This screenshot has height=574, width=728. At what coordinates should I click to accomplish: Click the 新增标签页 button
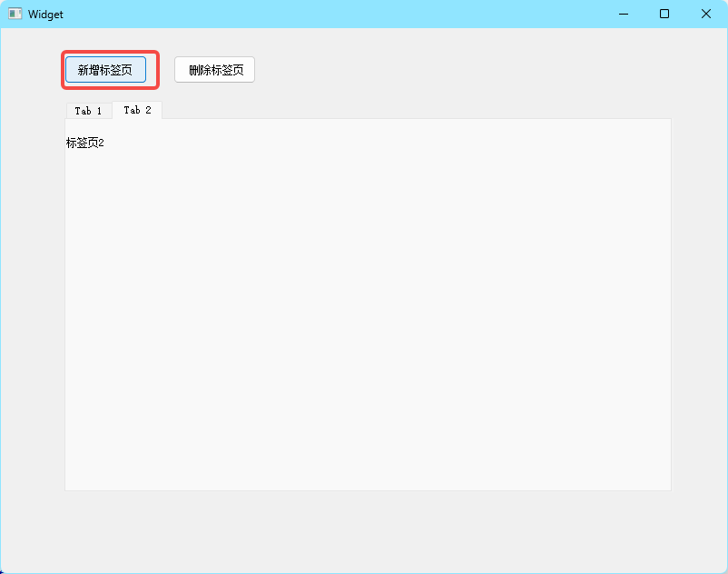tap(105, 70)
